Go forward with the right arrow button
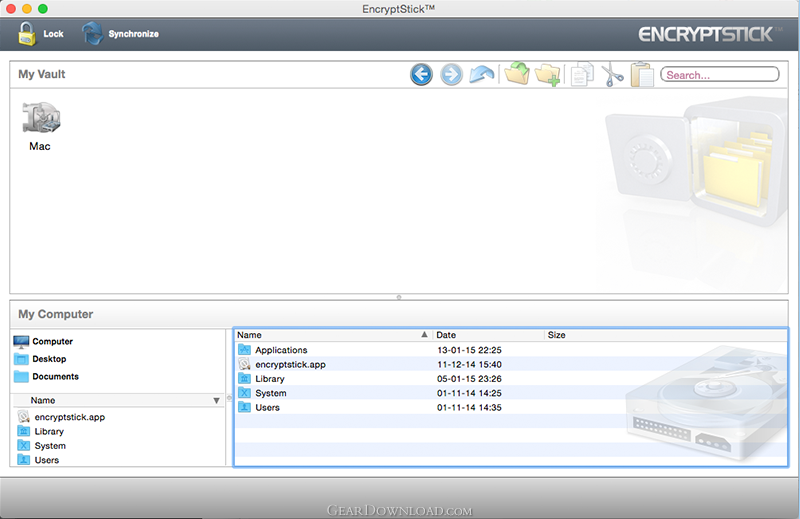This screenshot has height=519, width=800. (x=451, y=75)
